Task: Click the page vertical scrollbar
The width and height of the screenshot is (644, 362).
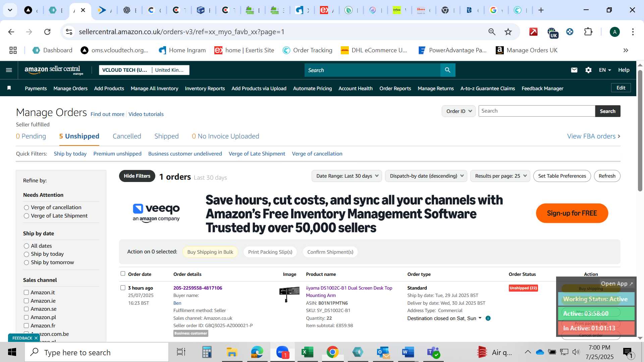Action: (x=640, y=131)
